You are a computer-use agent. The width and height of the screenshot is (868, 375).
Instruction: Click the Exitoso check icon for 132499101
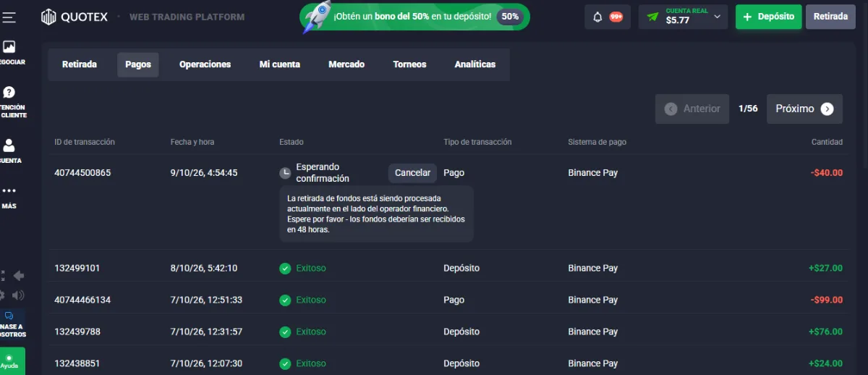click(285, 268)
